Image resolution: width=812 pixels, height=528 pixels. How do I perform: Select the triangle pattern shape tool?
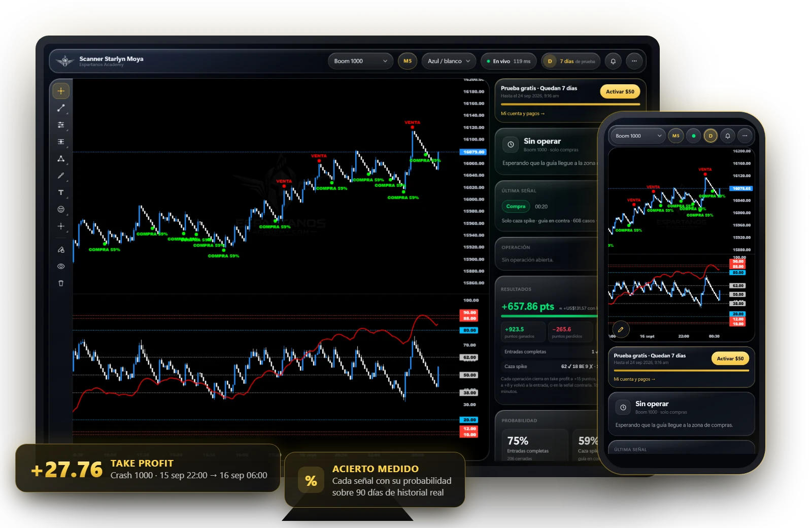tap(61, 159)
